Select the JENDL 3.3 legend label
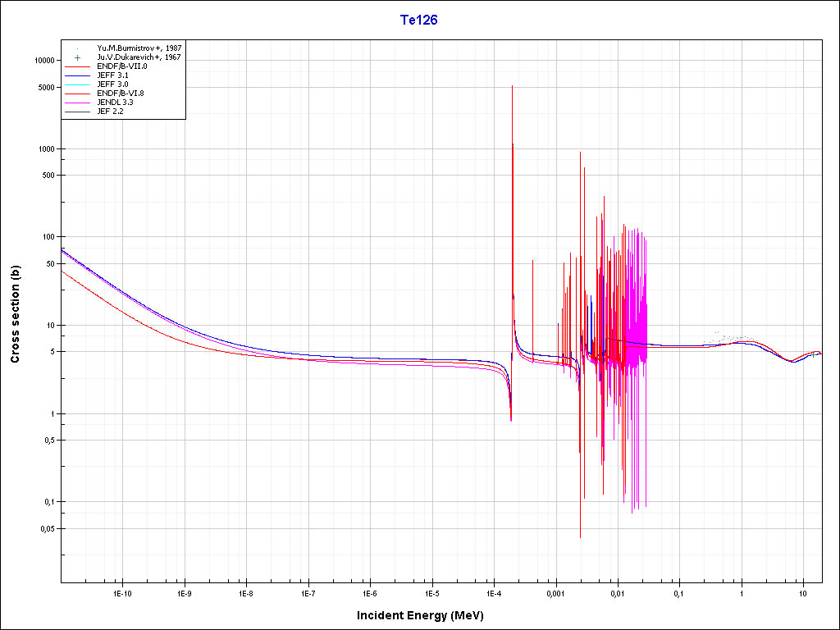Image resolution: width=840 pixels, height=630 pixels. (x=115, y=103)
